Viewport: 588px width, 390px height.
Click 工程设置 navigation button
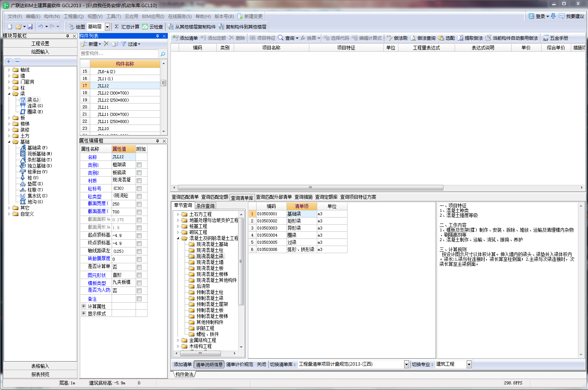(x=40, y=43)
